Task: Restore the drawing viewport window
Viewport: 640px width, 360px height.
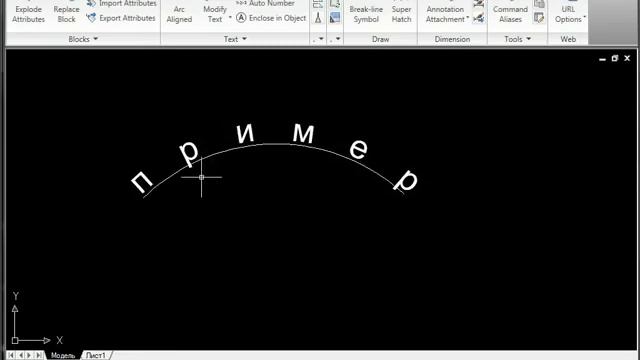Action: 615,58
